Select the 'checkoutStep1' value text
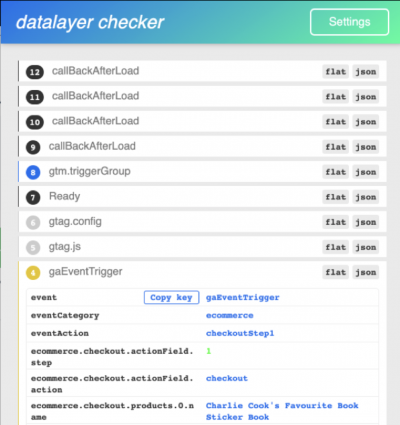Image resolution: width=400 pixels, height=425 pixels. coord(240,333)
